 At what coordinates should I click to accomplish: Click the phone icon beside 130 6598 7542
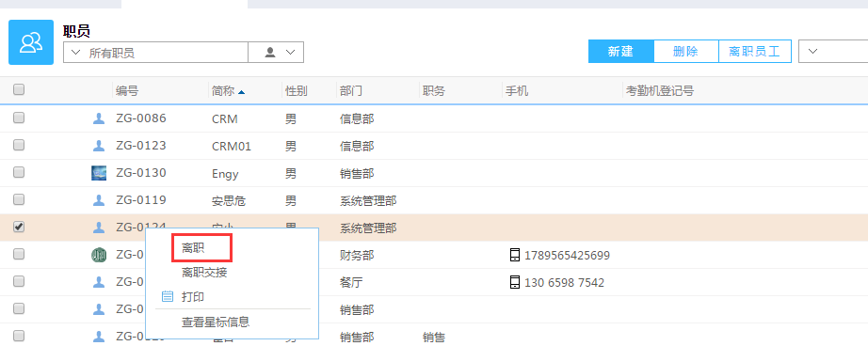pos(515,282)
